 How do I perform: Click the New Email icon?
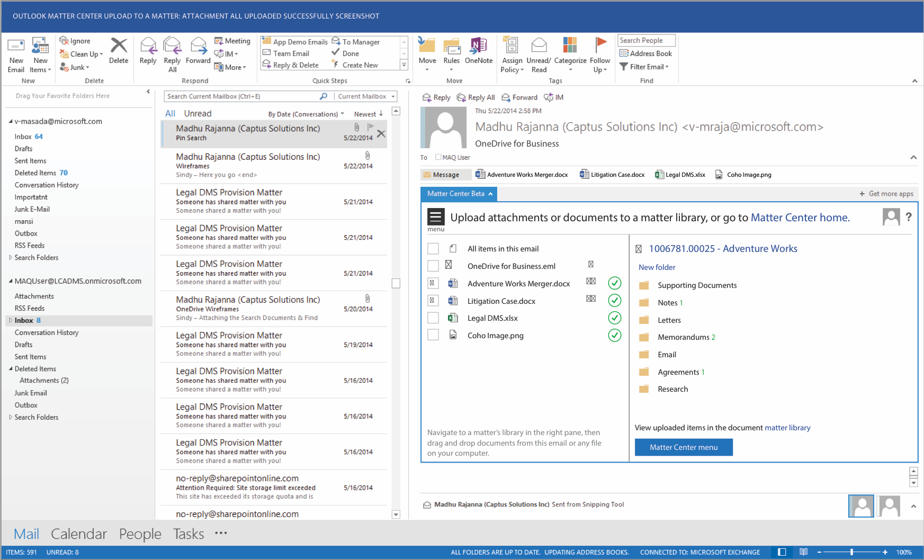16,47
